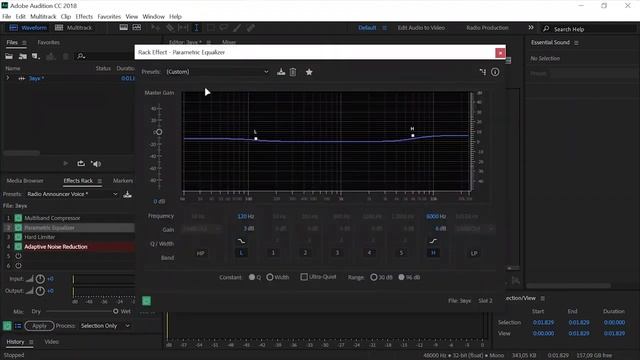Image resolution: width=640 pixels, height=360 pixels.
Task: Mark equalizer preset as favorite star
Action: click(x=309, y=72)
